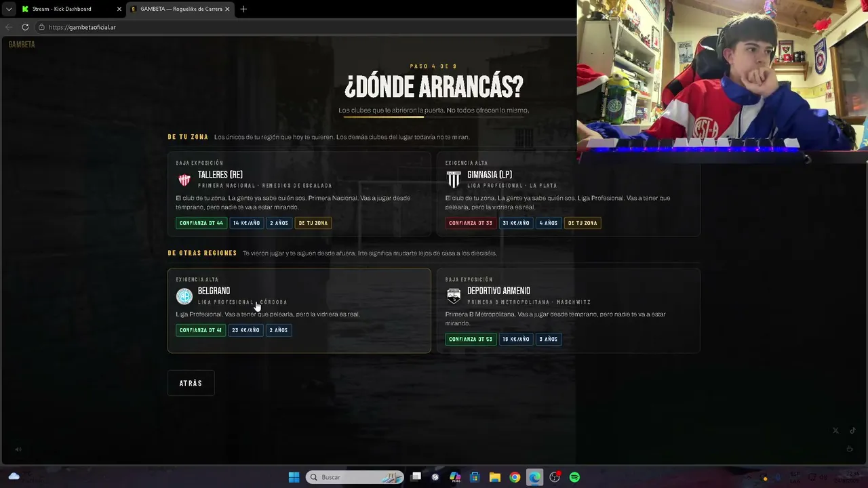Image resolution: width=868 pixels, height=488 pixels.
Task: Click the Talleres '2 AÑOS' contract tag
Action: (x=279, y=223)
